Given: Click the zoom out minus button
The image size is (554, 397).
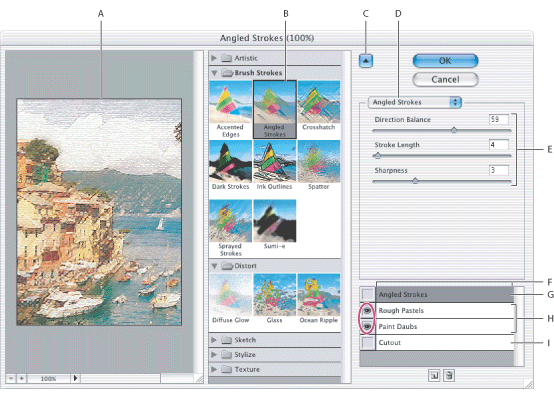Looking at the screenshot, I should (11, 378).
